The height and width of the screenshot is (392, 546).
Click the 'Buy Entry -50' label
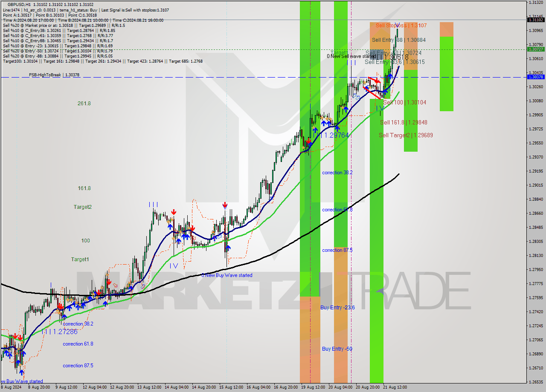(337, 349)
